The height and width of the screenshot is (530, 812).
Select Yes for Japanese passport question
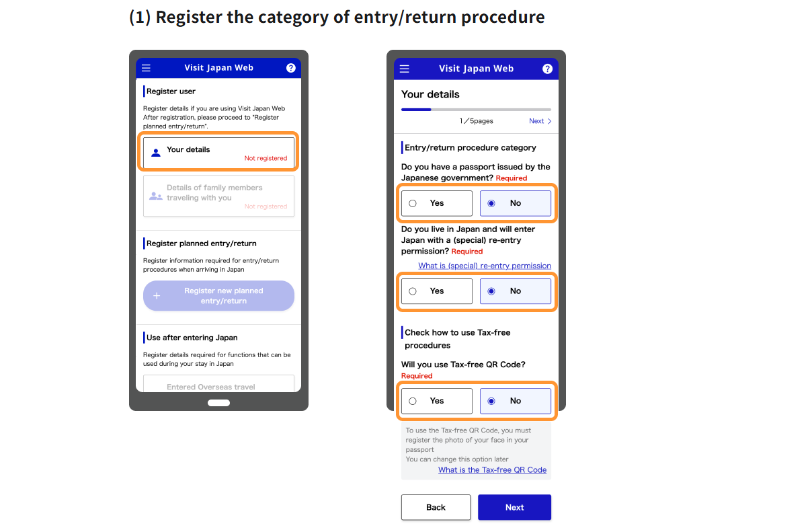tap(436, 203)
